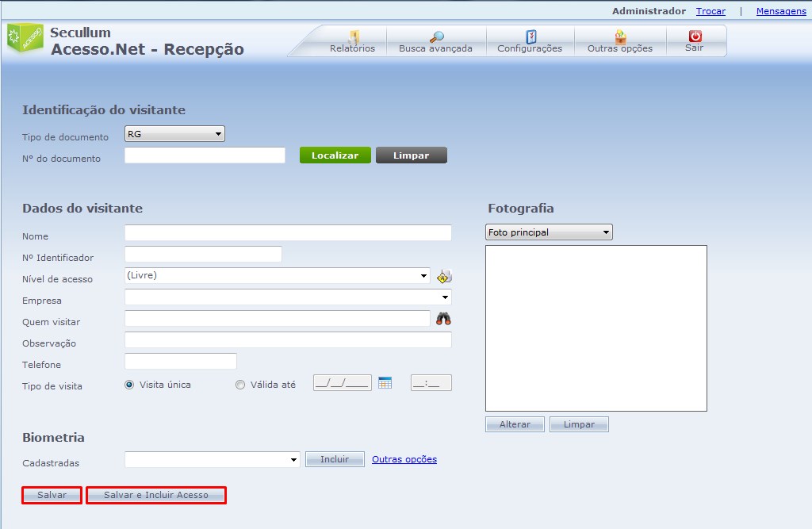812x529 pixels.
Task: Click the binoculars icon beside Quem visitar
Action: click(443, 319)
